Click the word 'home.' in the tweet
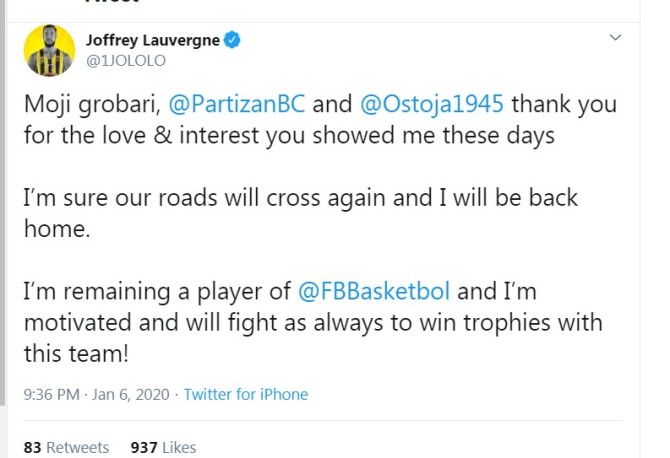The image size is (670, 458). tap(51, 228)
